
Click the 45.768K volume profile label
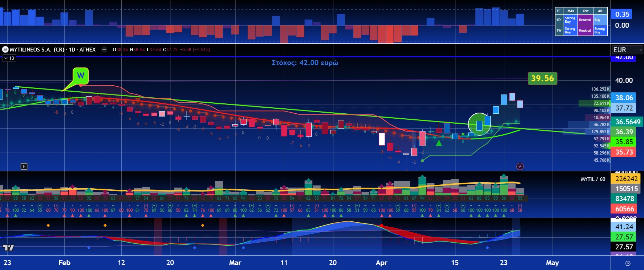coord(601,160)
